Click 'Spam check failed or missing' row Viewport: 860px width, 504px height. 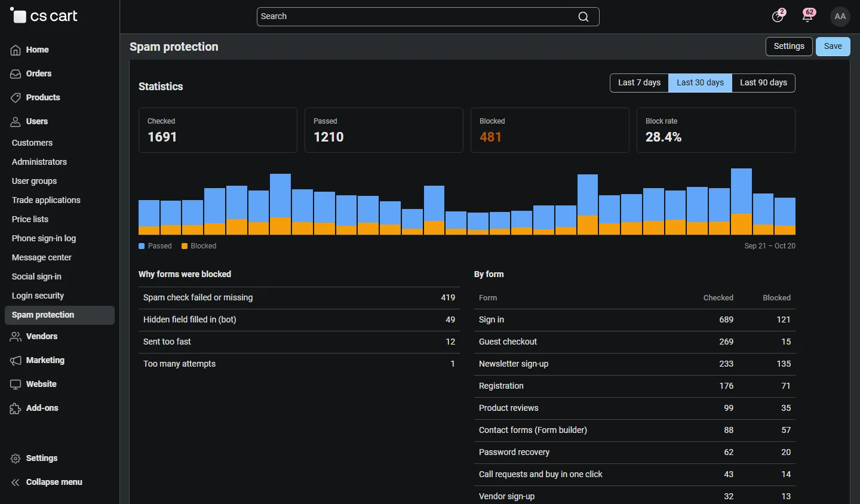pyautogui.click(x=299, y=298)
